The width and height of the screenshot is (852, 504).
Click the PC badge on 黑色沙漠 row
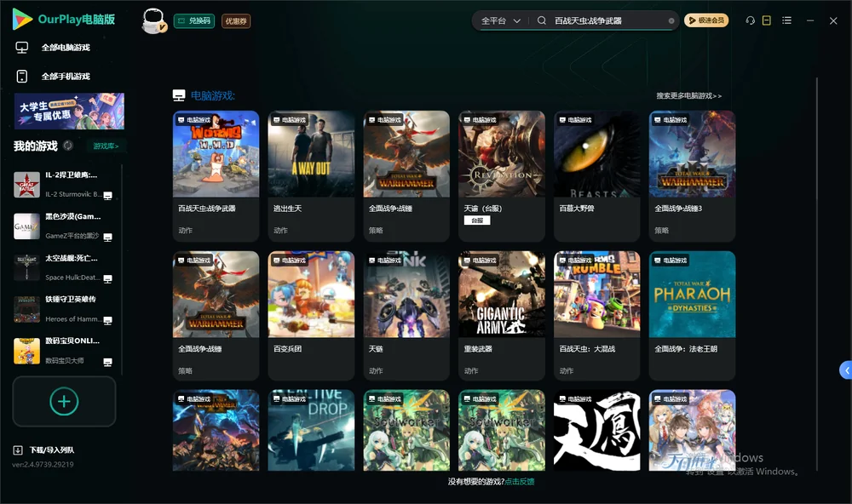tap(107, 238)
